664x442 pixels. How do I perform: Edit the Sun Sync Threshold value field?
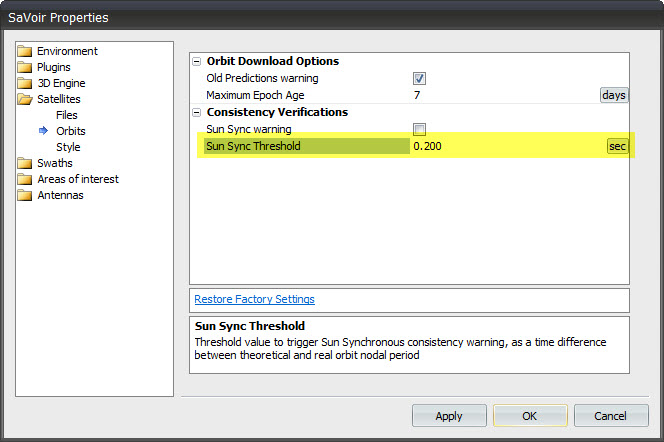click(x=505, y=147)
